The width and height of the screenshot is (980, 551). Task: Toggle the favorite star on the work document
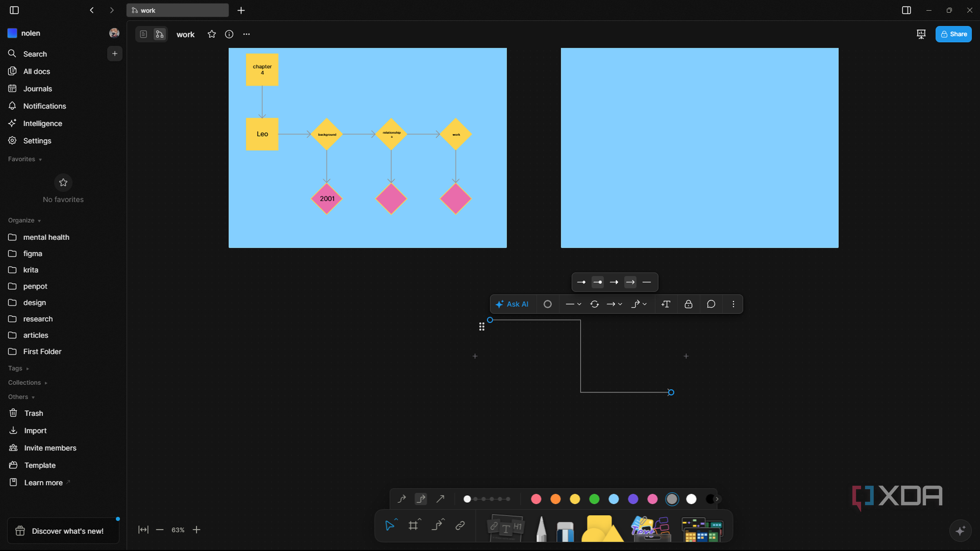click(x=211, y=34)
